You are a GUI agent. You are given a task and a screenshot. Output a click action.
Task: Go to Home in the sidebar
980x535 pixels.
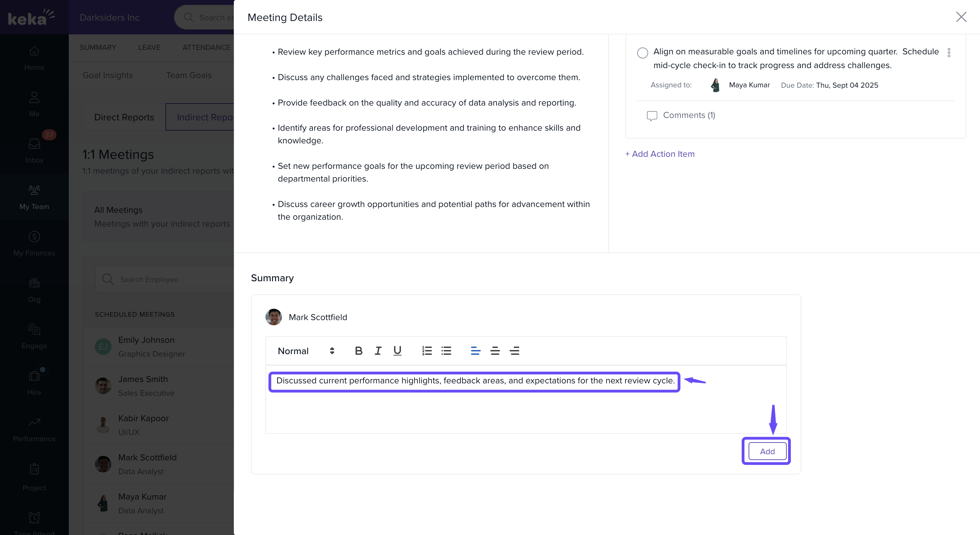tap(34, 58)
